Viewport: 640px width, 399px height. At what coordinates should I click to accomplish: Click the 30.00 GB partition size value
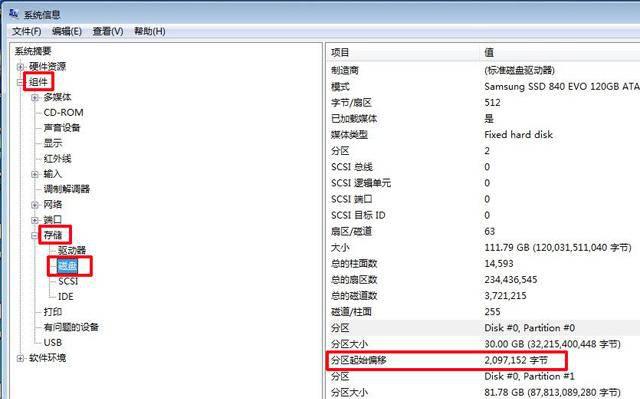(x=552, y=344)
